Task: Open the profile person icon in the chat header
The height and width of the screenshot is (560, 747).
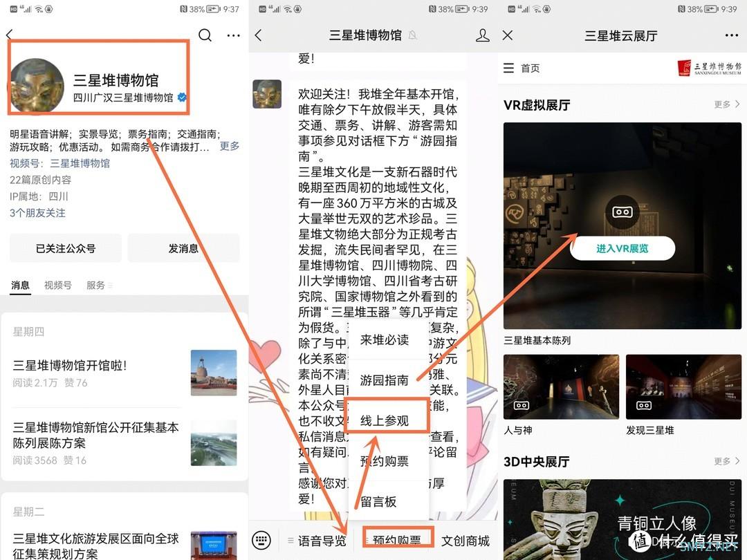Action: [483, 35]
